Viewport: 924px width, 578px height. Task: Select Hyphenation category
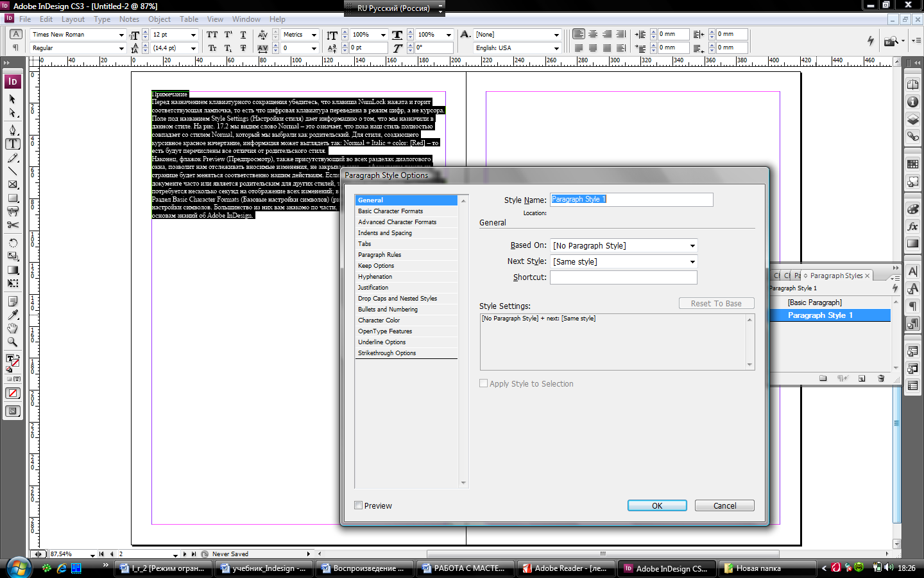point(406,276)
